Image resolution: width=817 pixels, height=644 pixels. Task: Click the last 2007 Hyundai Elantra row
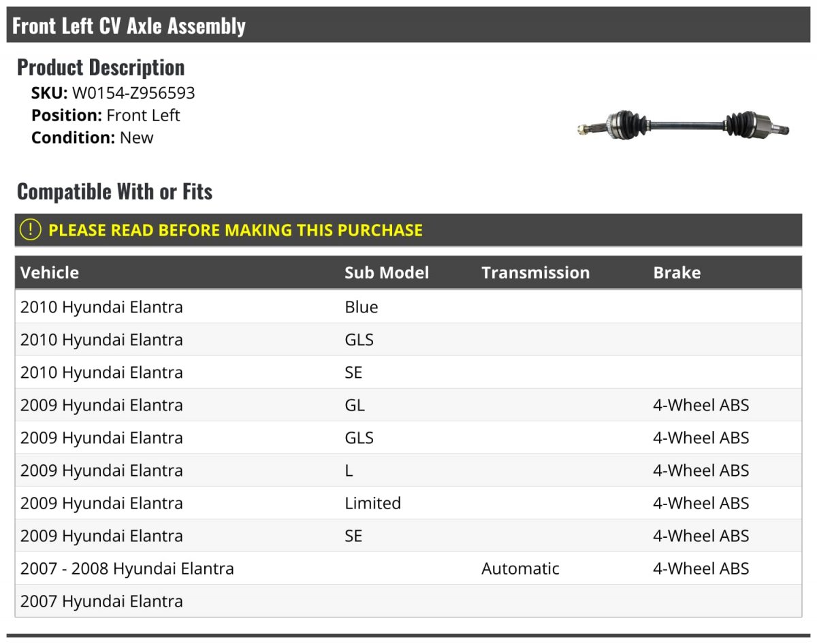point(408,601)
